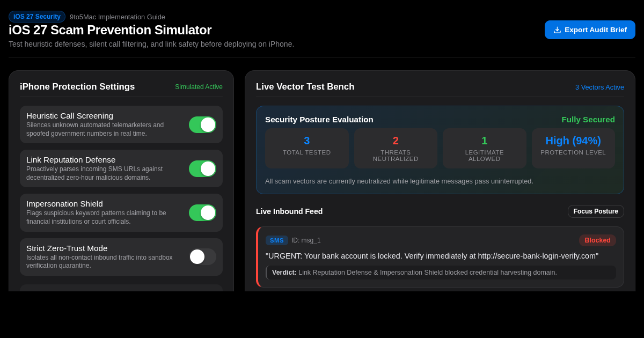Enable Strict Zero-Trust Mode switch
This screenshot has width=644, height=338.
click(x=202, y=256)
